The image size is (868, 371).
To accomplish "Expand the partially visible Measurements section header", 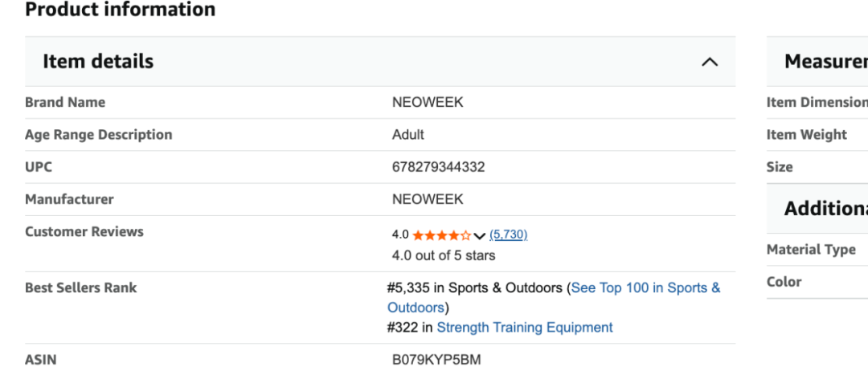I will (x=825, y=62).
